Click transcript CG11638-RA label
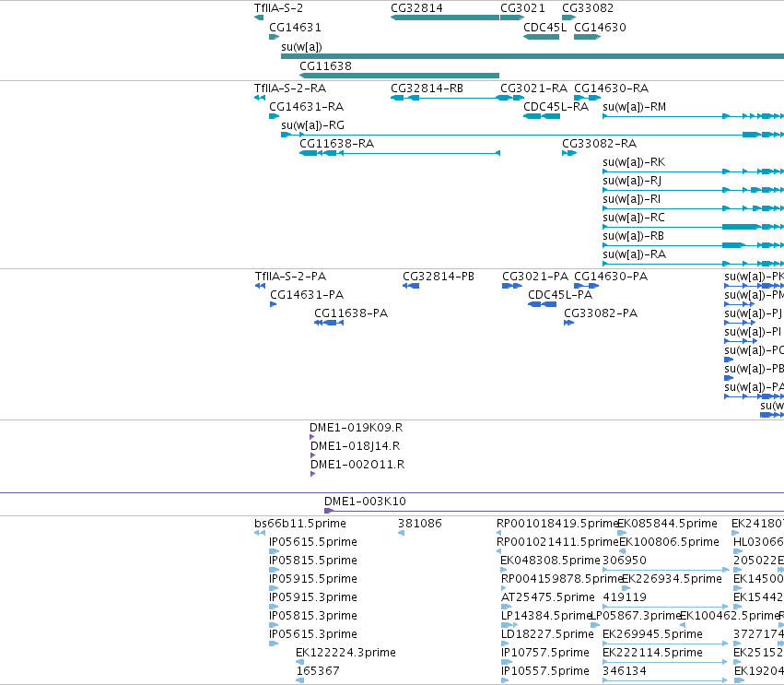The image size is (784, 685). coord(336,144)
